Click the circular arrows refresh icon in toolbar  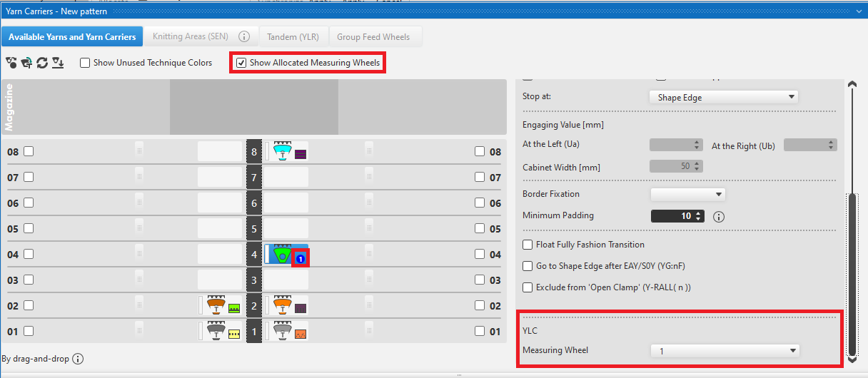[42, 63]
